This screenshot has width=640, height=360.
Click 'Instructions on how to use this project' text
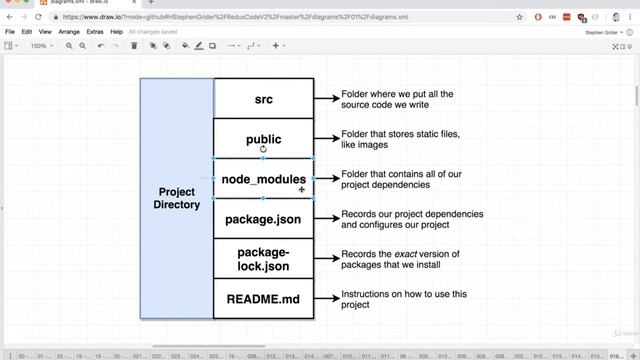click(404, 299)
